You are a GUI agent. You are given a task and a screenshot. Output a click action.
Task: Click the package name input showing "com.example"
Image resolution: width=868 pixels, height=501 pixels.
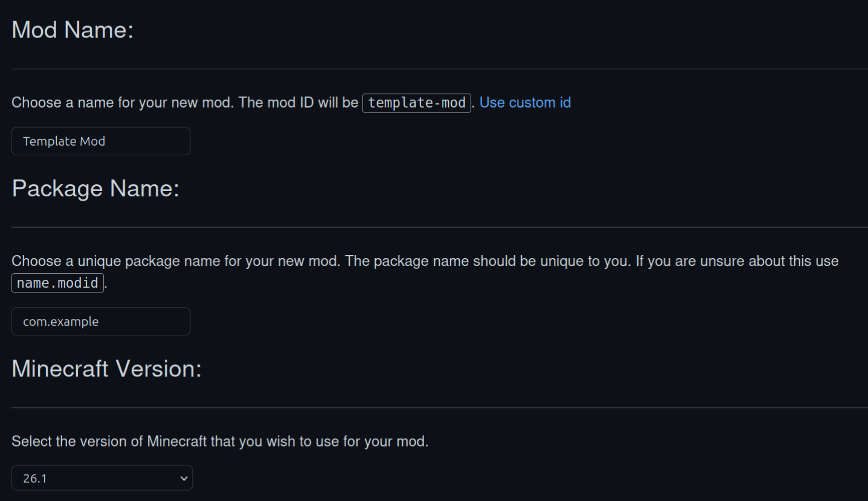coord(100,321)
